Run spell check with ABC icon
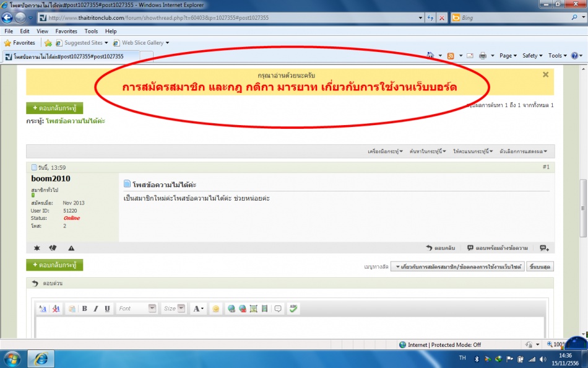 pyautogui.click(x=293, y=309)
